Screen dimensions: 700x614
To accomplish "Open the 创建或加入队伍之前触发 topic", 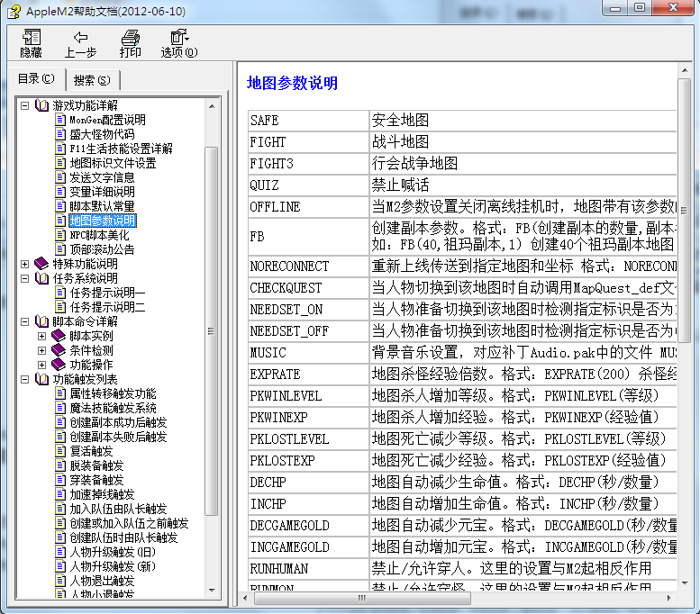I will (129, 523).
